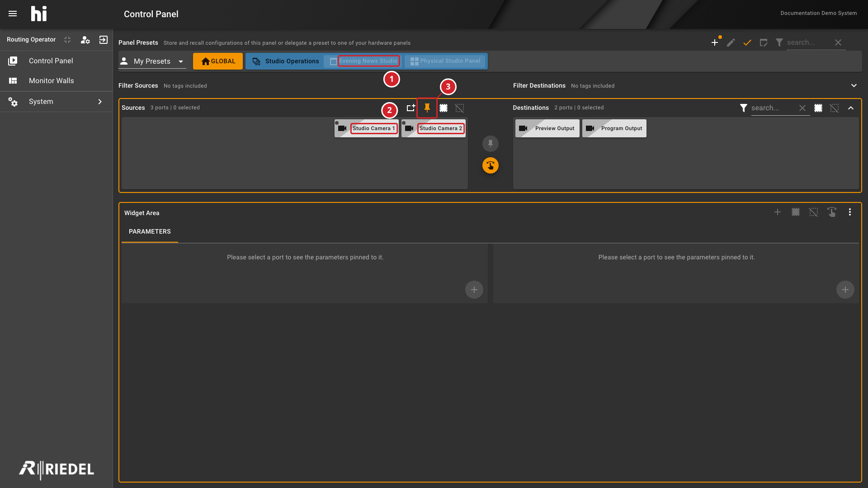Viewport: 868px width, 488px height.
Task: Click the Destinations filter funnel icon
Action: click(743, 108)
